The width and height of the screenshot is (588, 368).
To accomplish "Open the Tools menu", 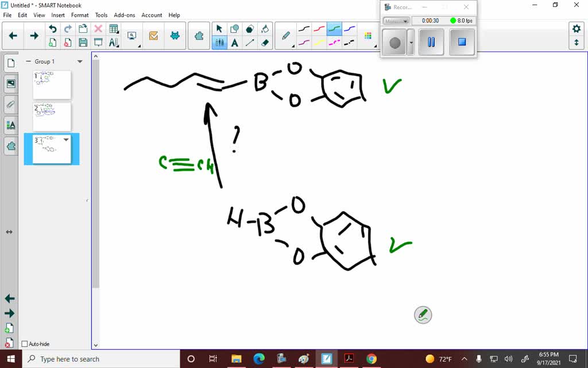I will tap(101, 15).
